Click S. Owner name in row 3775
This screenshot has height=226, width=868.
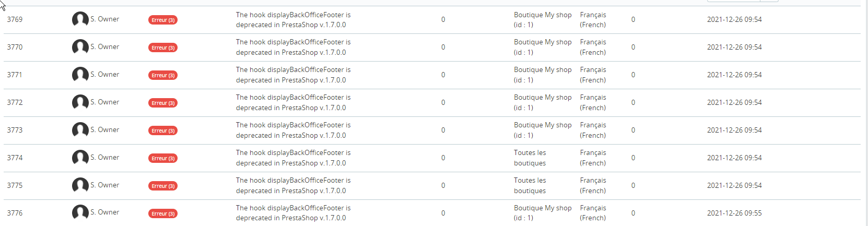[x=104, y=185]
